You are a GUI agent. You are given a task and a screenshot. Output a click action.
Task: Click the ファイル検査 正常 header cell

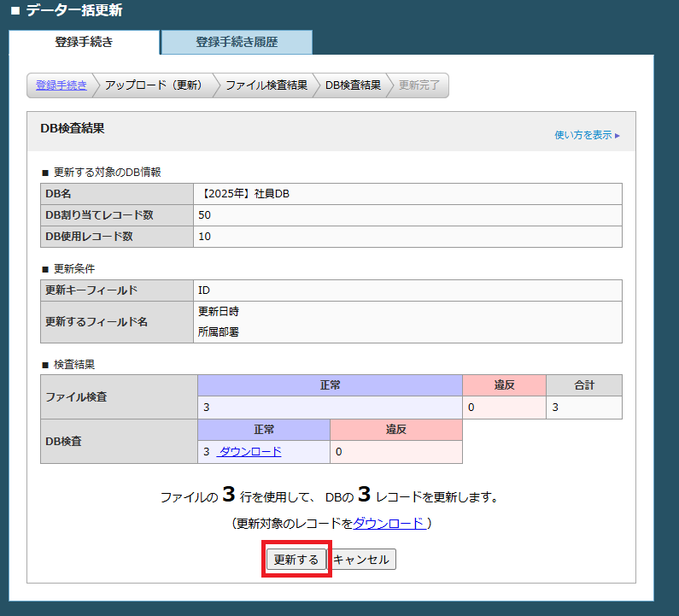pos(330,385)
